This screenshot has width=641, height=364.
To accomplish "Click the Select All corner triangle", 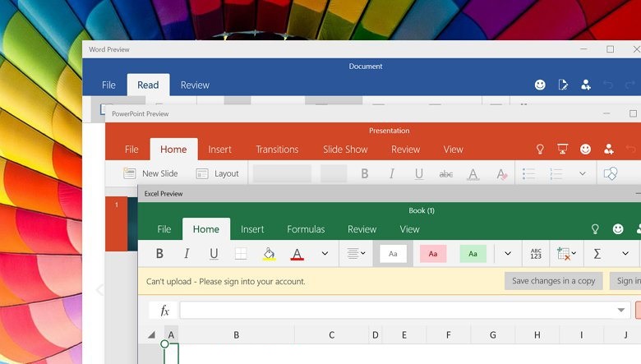I will click(152, 335).
